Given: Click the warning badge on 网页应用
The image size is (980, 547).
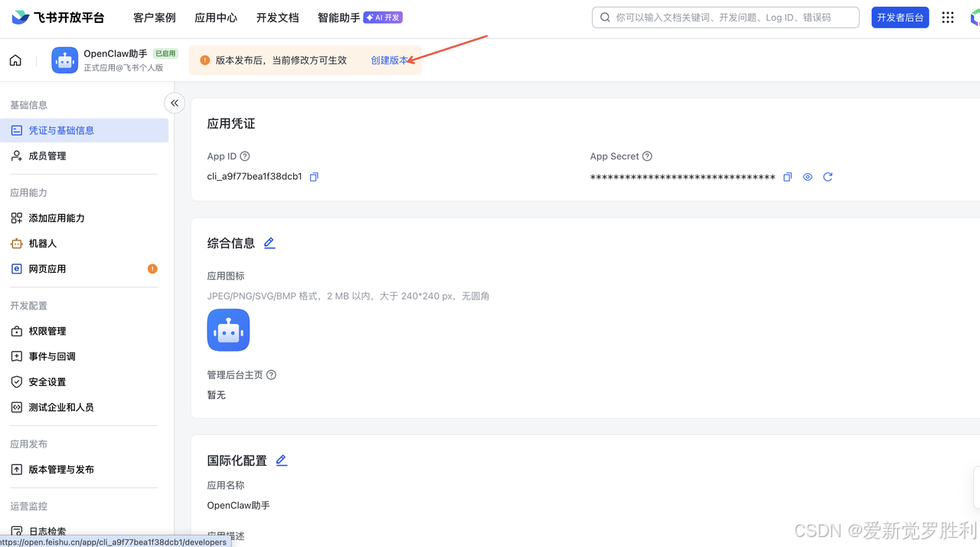Looking at the screenshot, I should click(x=152, y=269).
